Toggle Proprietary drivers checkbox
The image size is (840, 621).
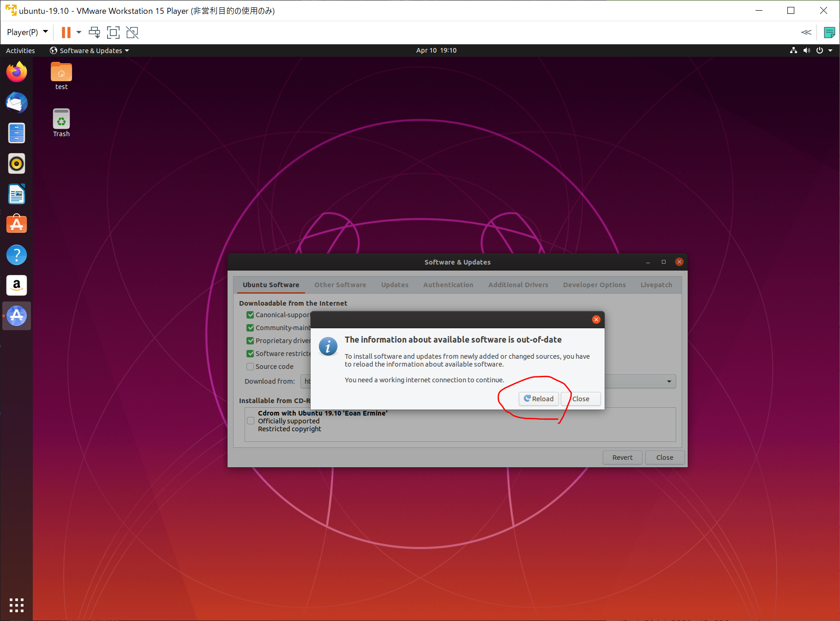pyautogui.click(x=250, y=341)
